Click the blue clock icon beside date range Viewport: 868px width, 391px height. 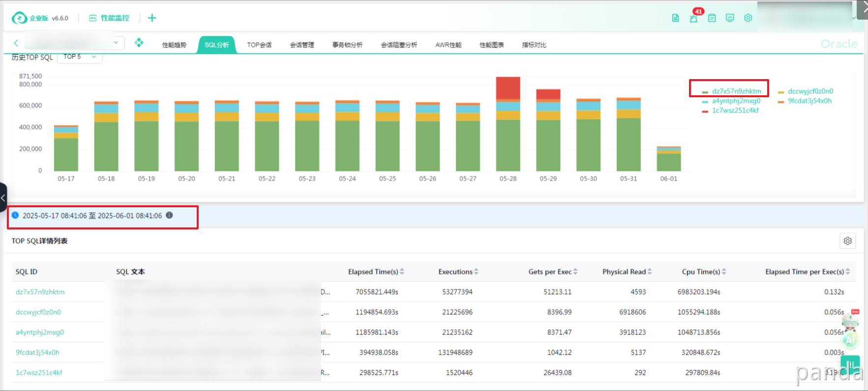click(x=15, y=215)
